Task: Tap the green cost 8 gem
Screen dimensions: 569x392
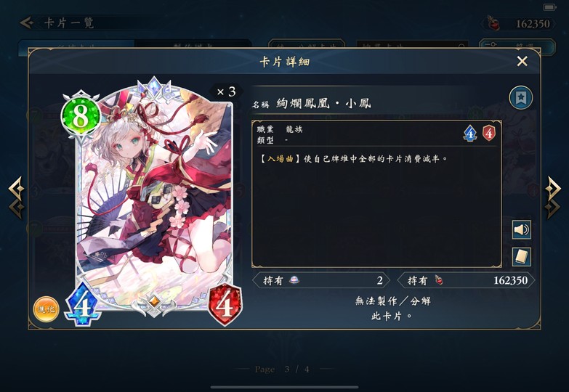Action: coord(81,117)
